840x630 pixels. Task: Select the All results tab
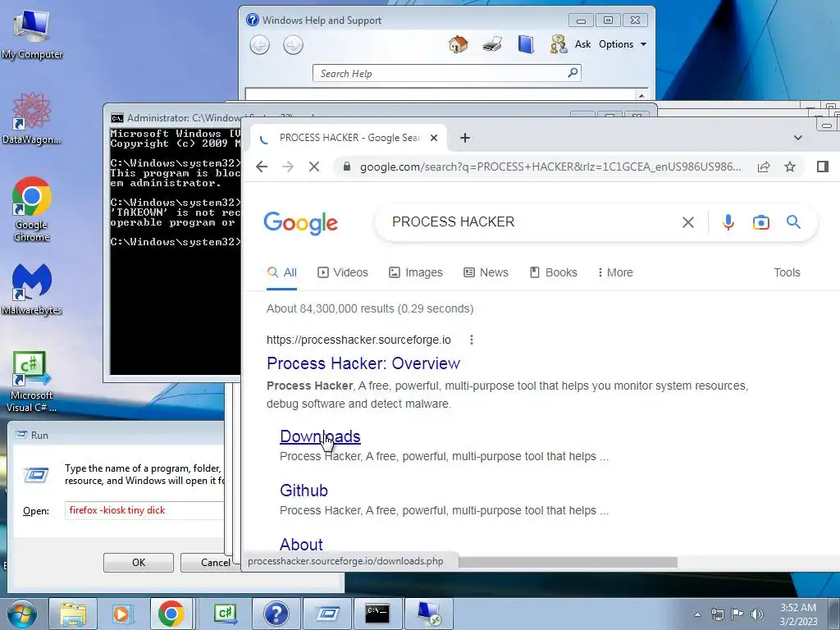282,272
